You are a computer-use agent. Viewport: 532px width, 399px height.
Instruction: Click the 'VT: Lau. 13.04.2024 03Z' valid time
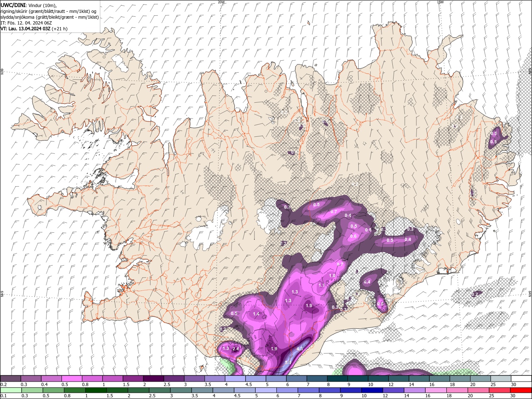point(25,29)
